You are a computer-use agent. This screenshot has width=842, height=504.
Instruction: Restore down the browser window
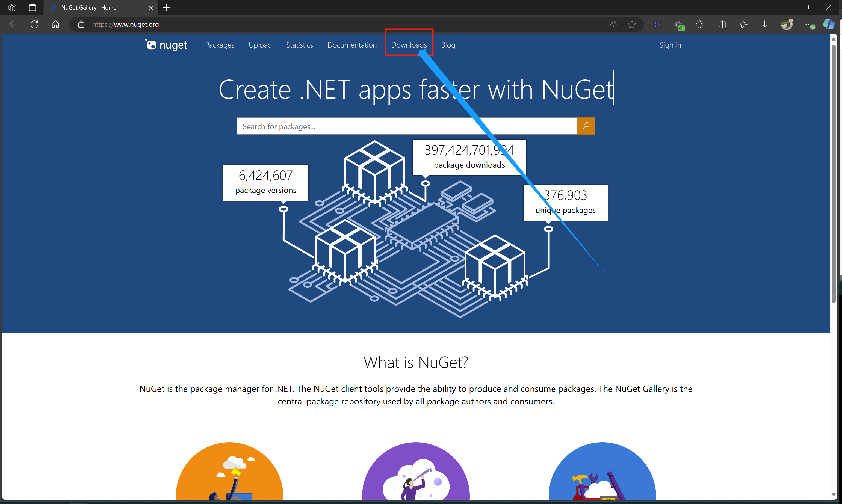click(x=806, y=7)
